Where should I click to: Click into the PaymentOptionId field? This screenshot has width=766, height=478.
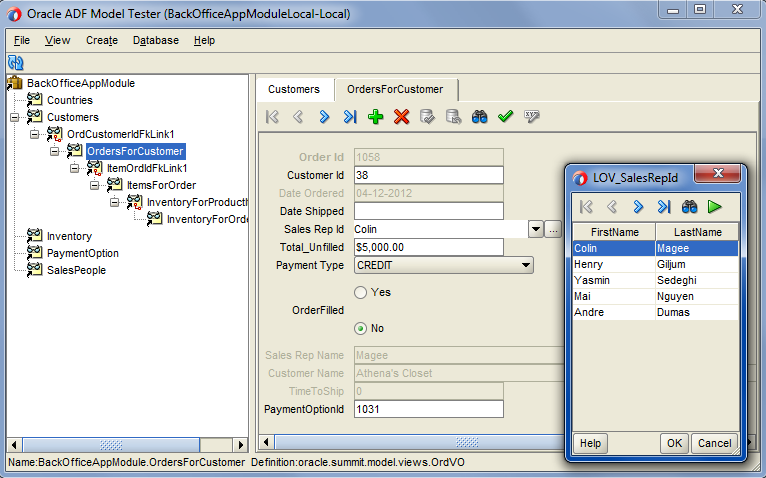point(428,409)
